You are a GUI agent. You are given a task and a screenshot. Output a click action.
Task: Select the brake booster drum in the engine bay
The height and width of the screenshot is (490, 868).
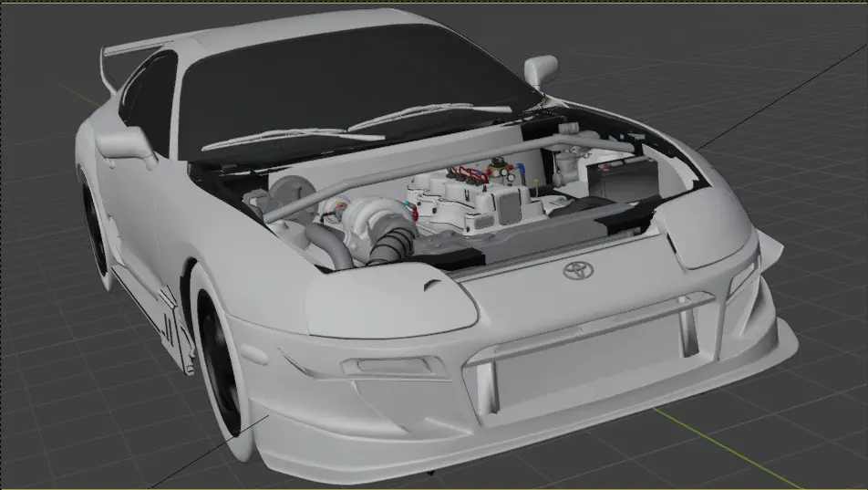coord(294,195)
